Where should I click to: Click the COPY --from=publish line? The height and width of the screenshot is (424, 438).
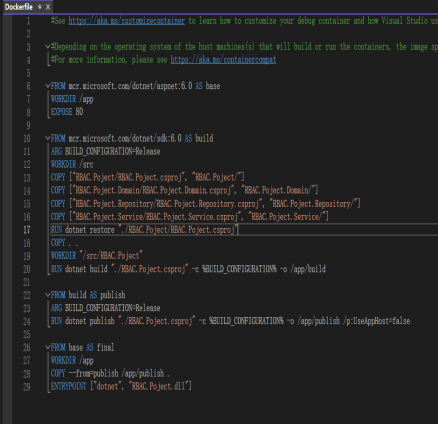tap(110, 373)
